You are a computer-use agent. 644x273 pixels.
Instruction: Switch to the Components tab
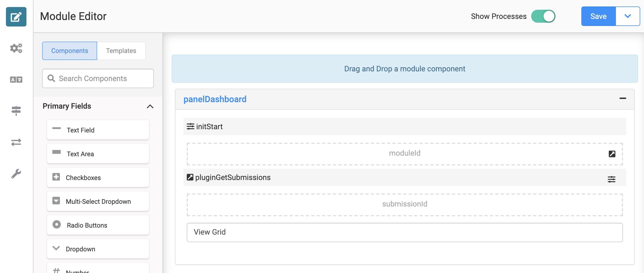pyautogui.click(x=70, y=51)
